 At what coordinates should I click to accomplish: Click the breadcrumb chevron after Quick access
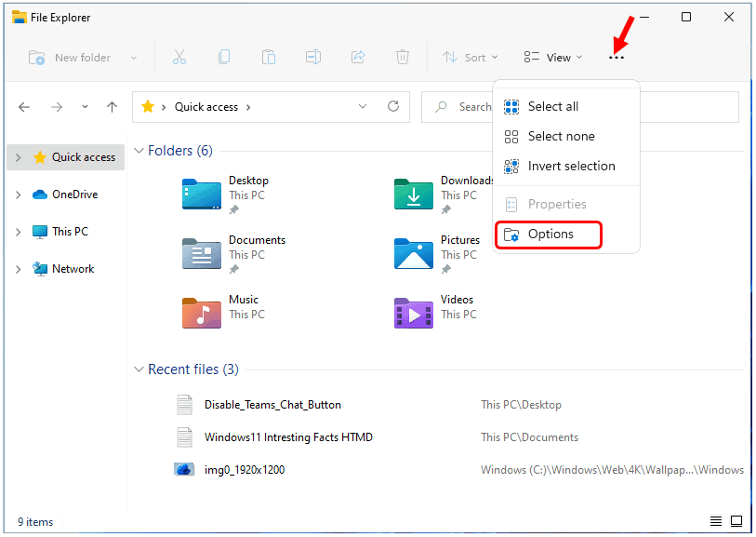(x=248, y=107)
